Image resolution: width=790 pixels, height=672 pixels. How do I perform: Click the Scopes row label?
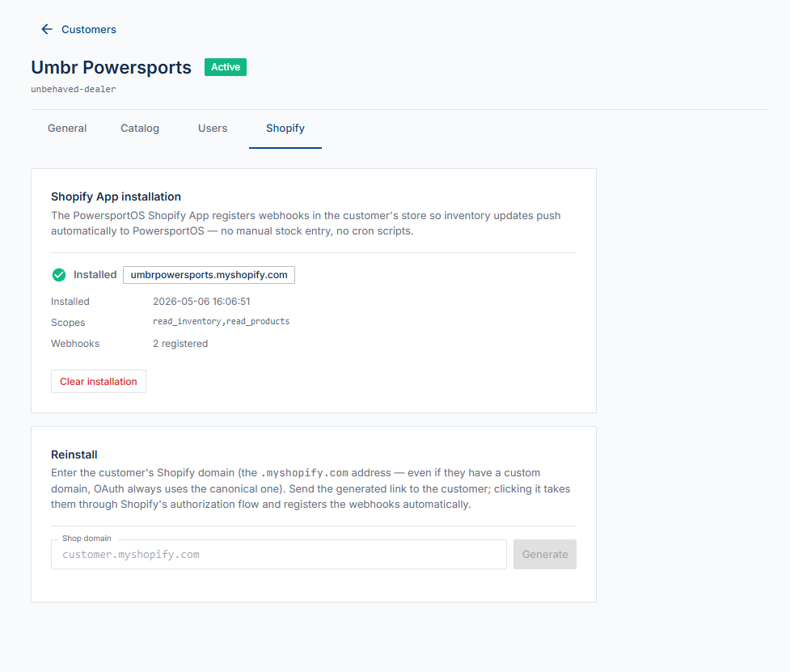68,323
